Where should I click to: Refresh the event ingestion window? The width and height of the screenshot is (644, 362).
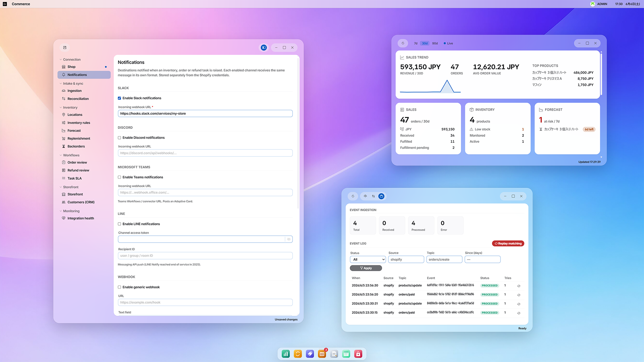(353, 196)
